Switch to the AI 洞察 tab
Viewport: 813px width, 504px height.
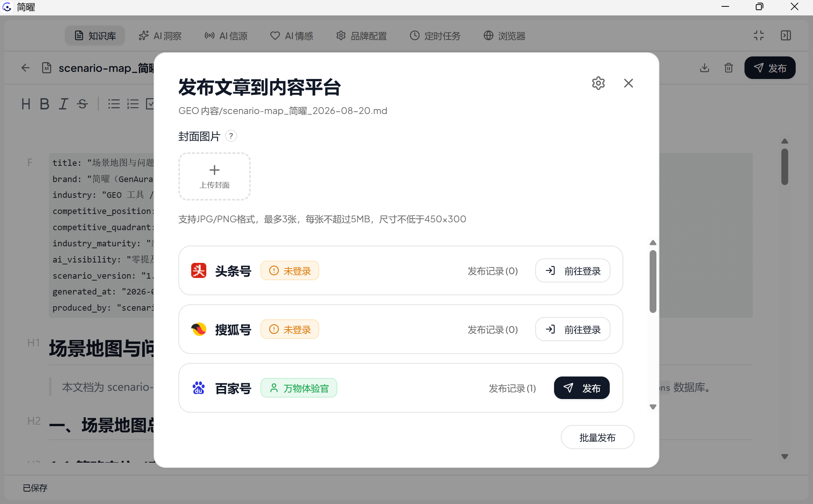[x=160, y=36]
